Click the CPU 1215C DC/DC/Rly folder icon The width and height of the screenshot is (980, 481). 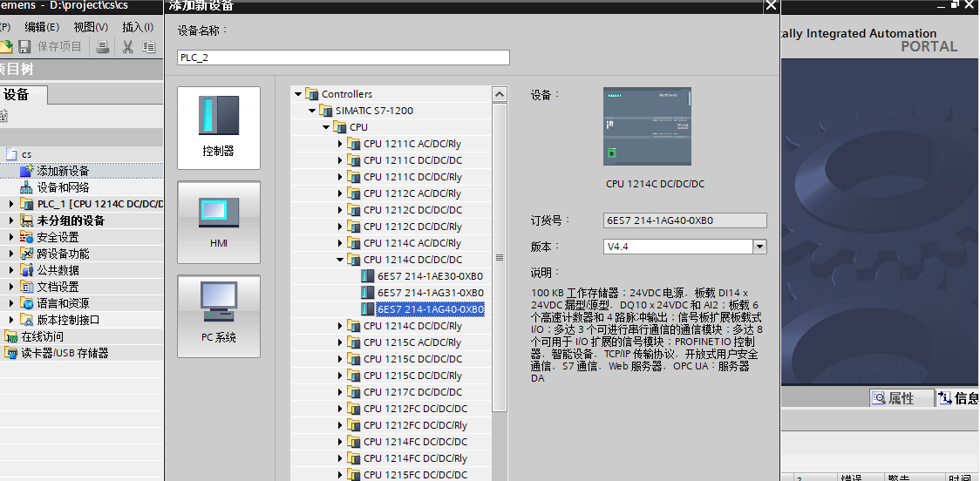(x=354, y=376)
